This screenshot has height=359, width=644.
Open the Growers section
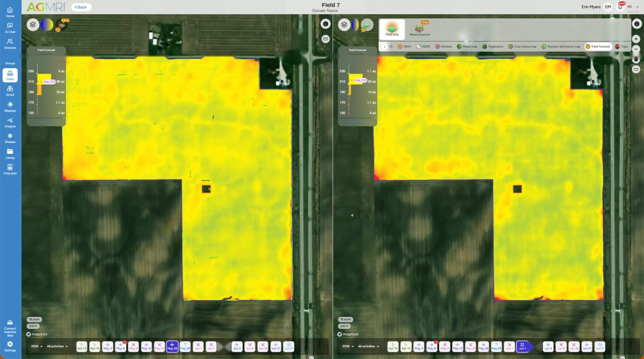10,44
